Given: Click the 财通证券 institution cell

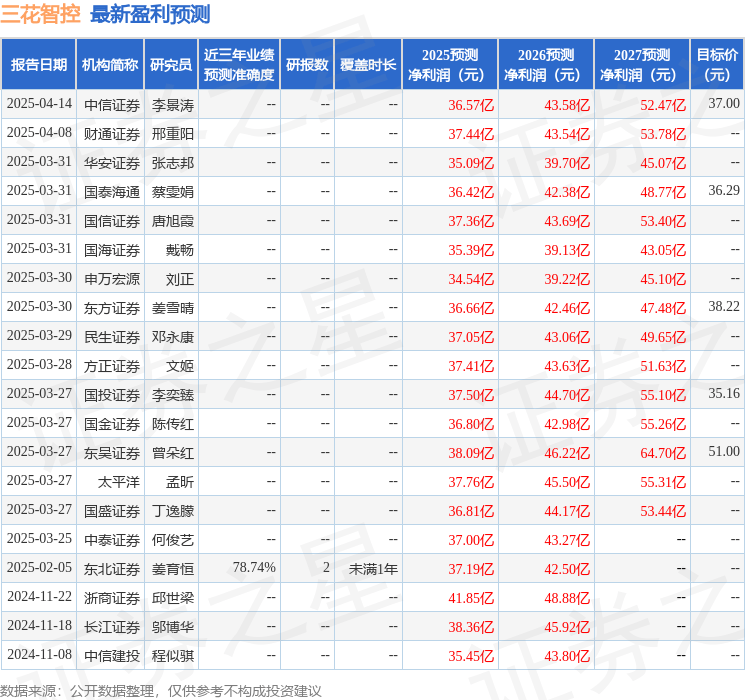Looking at the screenshot, I should click(x=112, y=134).
